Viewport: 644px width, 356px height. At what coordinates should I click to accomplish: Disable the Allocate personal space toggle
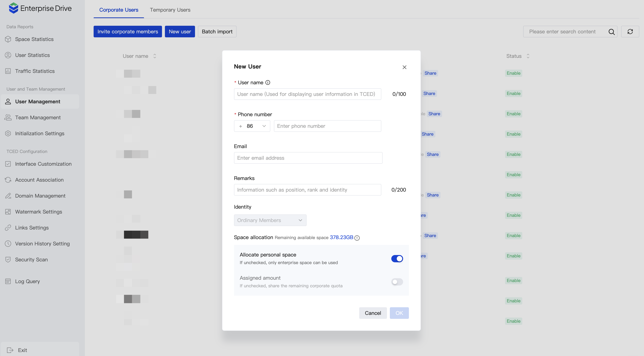397,258
